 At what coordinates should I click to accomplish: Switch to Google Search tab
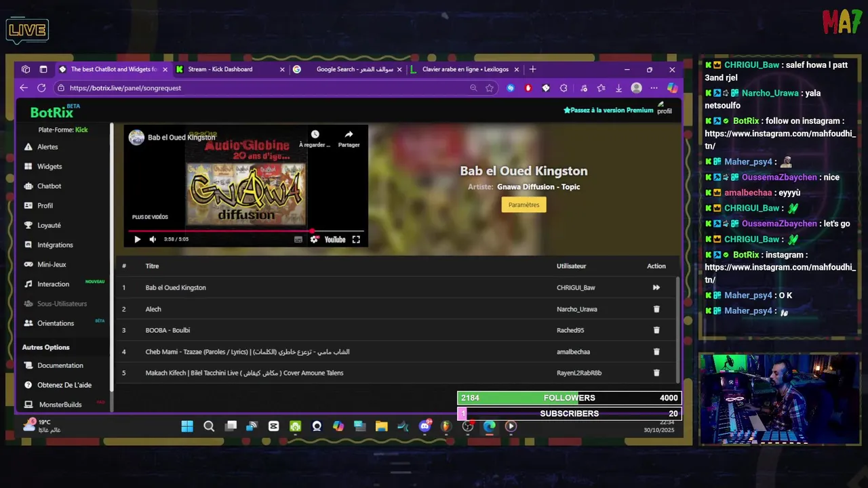pos(347,69)
